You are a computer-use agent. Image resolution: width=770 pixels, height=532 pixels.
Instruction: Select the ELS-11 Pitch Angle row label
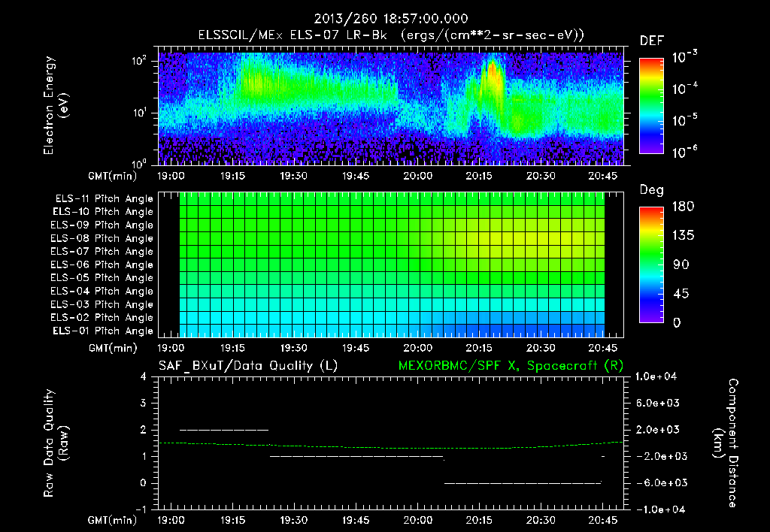point(104,199)
